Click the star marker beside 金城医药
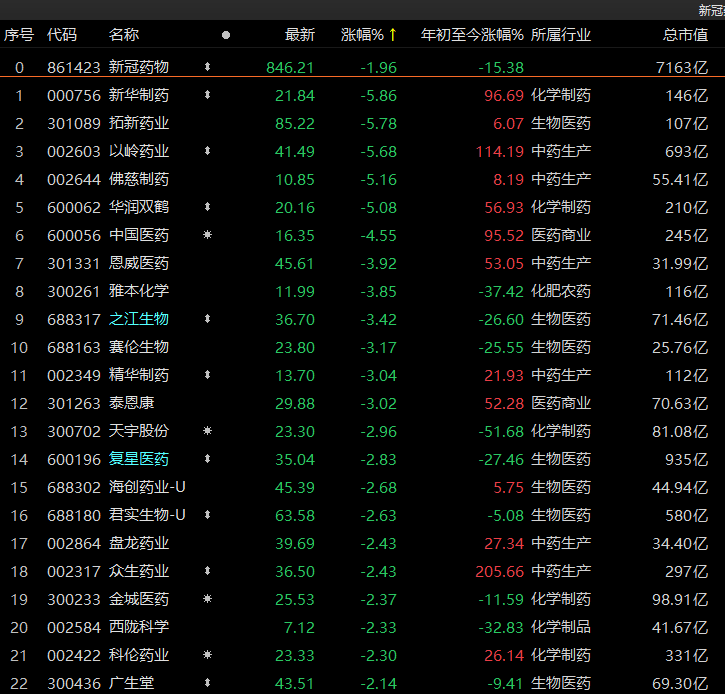The width and height of the screenshot is (725, 694). pyautogui.click(x=208, y=599)
